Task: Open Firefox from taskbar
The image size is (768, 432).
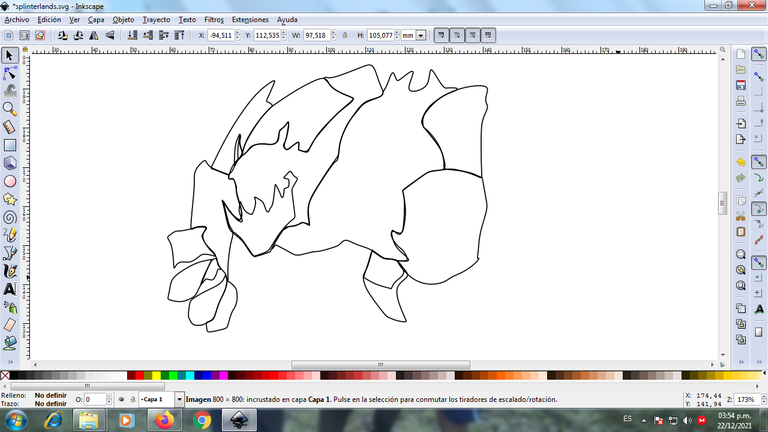Action: pyautogui.click(x=165, y=420)
